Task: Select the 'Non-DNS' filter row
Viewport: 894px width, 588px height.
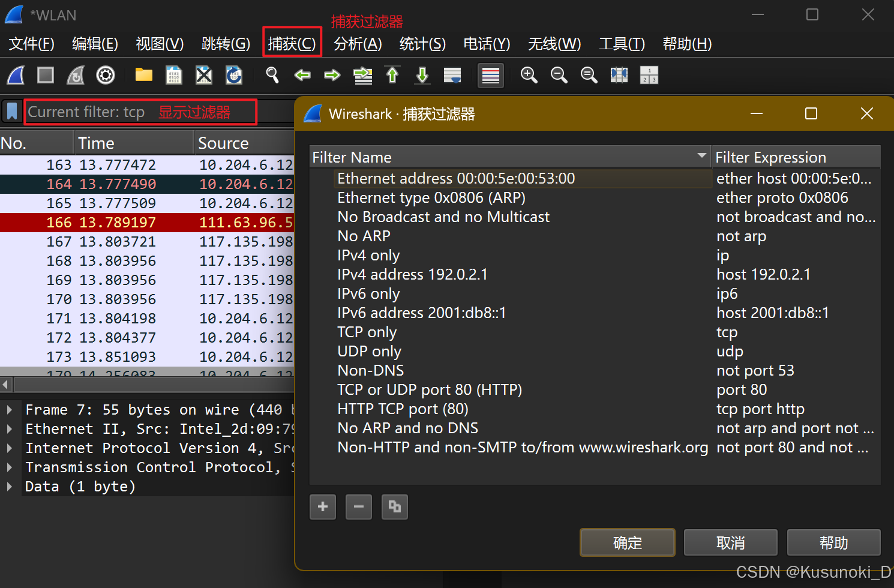Action: 595,370
